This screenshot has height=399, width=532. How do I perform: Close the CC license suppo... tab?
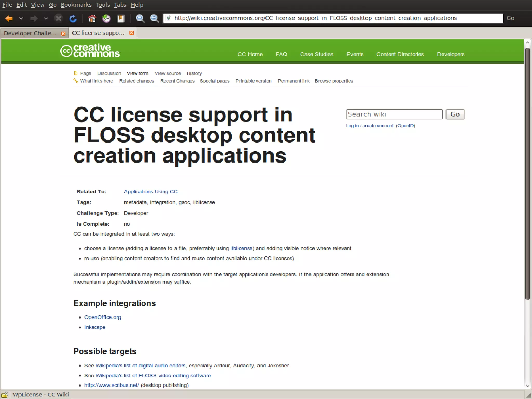[x=132, y=33]
